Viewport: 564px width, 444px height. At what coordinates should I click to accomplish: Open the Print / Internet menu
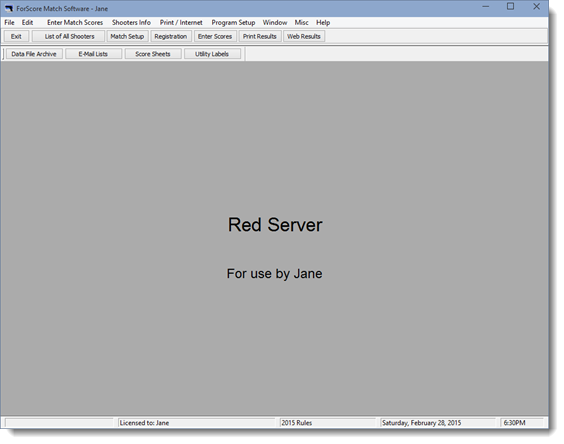(181, 23)
